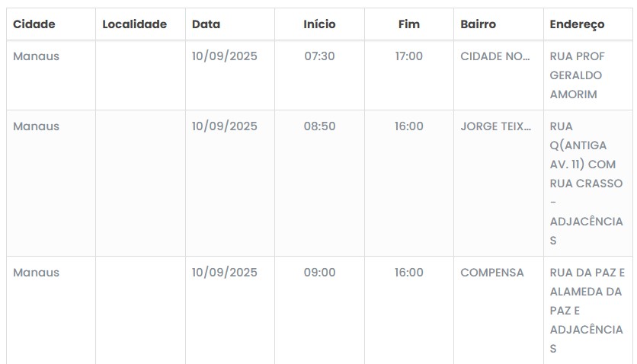
Task: Click the 08:50 start time cell
Action: (x=319, y=126)
